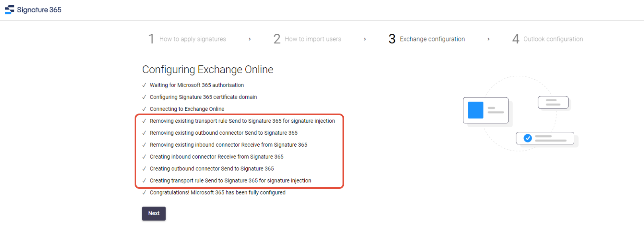Click checkmark beside the Congratulations message
Image resolution: width=644 pixels, height=249 pixels.
144,193
